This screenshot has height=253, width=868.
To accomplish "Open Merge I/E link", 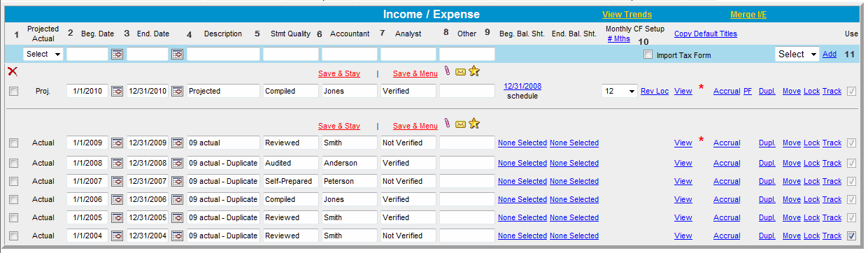I will (x=748, y=15).
